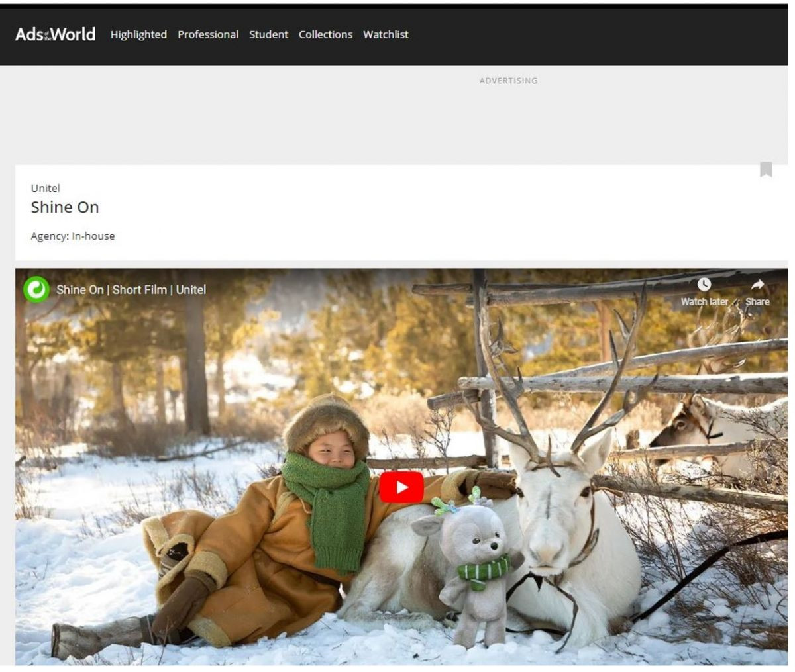
Task: Go to the Student section
Action: 268,34
